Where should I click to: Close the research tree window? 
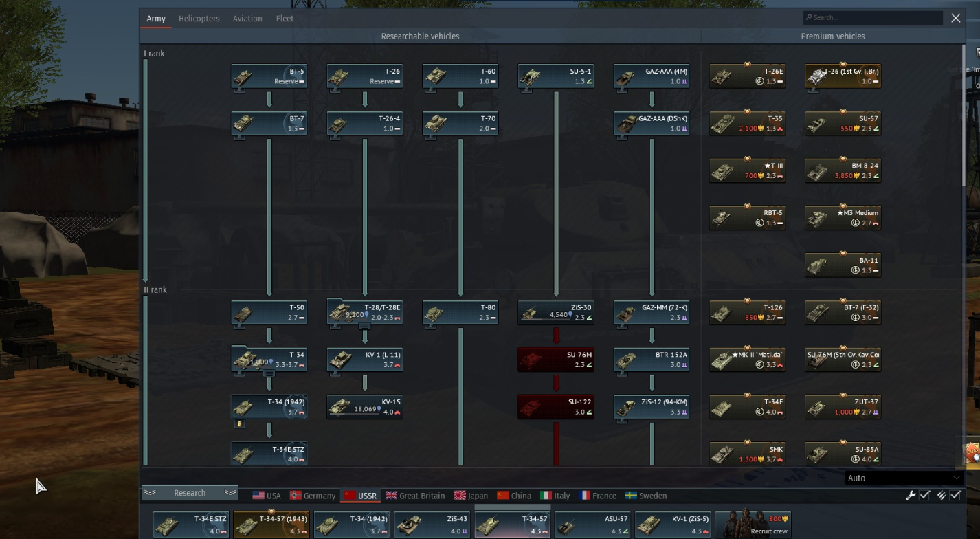point(956,18)
